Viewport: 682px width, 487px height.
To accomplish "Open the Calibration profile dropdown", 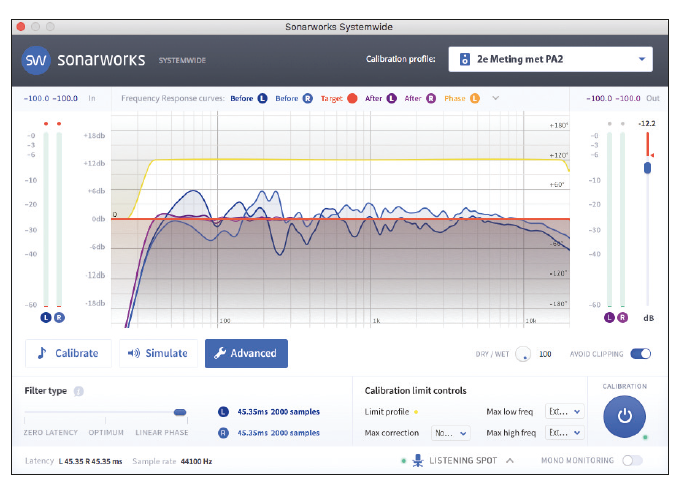I will tap(550, 59).
